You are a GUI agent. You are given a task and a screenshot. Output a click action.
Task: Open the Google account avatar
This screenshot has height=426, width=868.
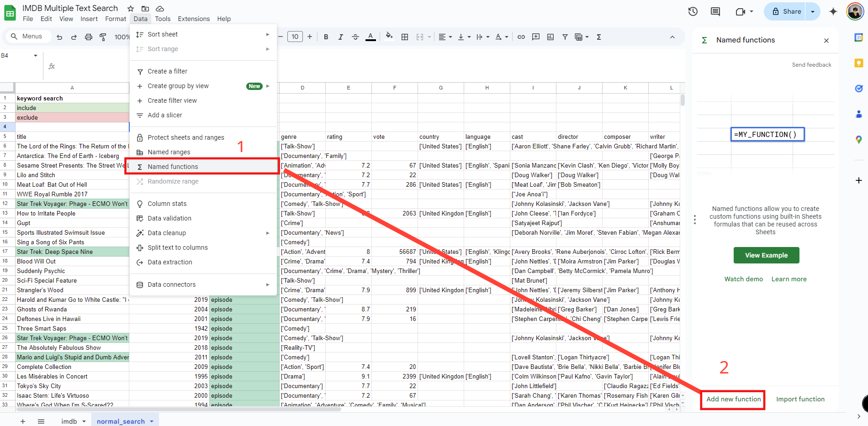click(x=855, y=11)
